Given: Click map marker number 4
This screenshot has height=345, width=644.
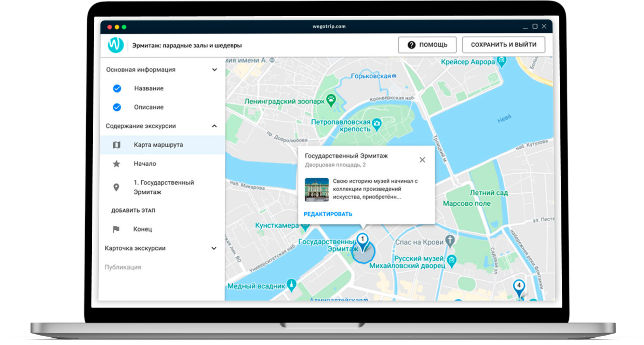Looking at the screenshot, I should (x=518, y=286).
